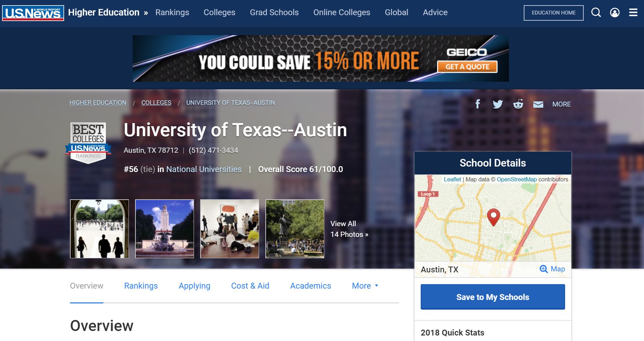Screen dimensions: 644x341
Task: Click the user account profile icon
Action: [x=615, y=13]
